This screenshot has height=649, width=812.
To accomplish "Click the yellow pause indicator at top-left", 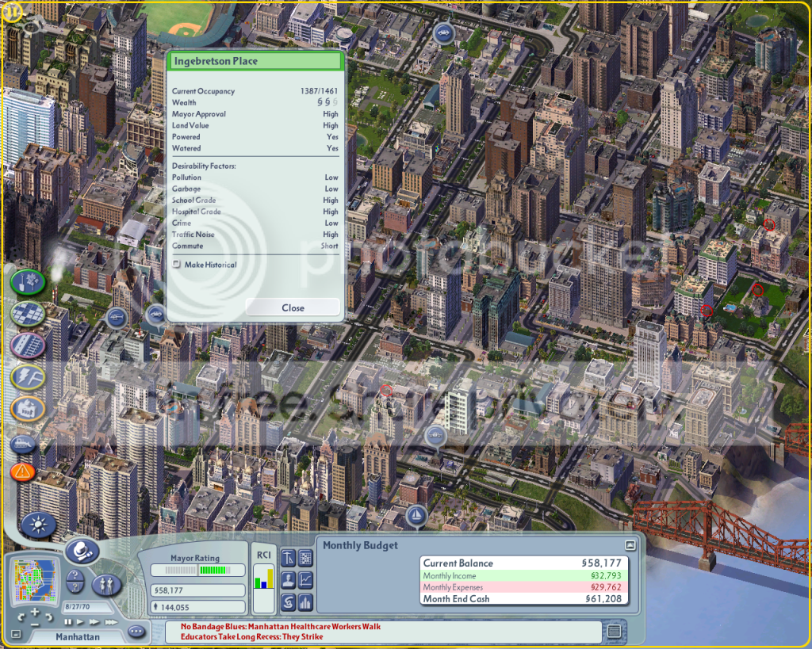I will pos(10,11).
